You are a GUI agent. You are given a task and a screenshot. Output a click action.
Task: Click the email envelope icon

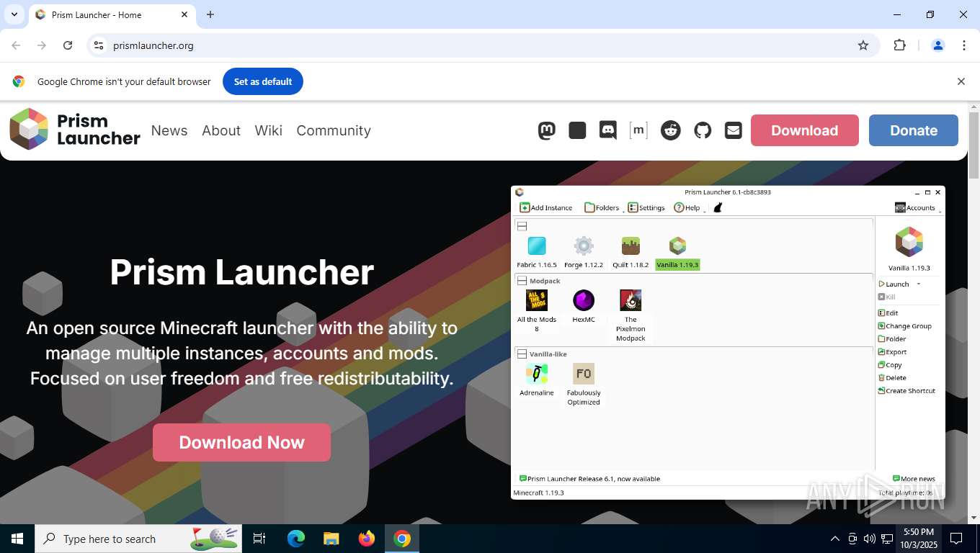click(x=734, y=130)
